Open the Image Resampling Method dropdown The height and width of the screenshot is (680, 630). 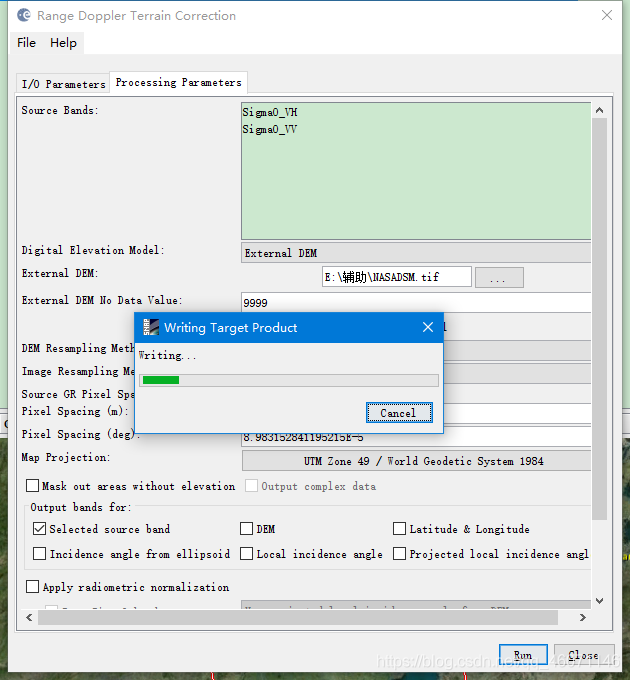tap(517, 373)
